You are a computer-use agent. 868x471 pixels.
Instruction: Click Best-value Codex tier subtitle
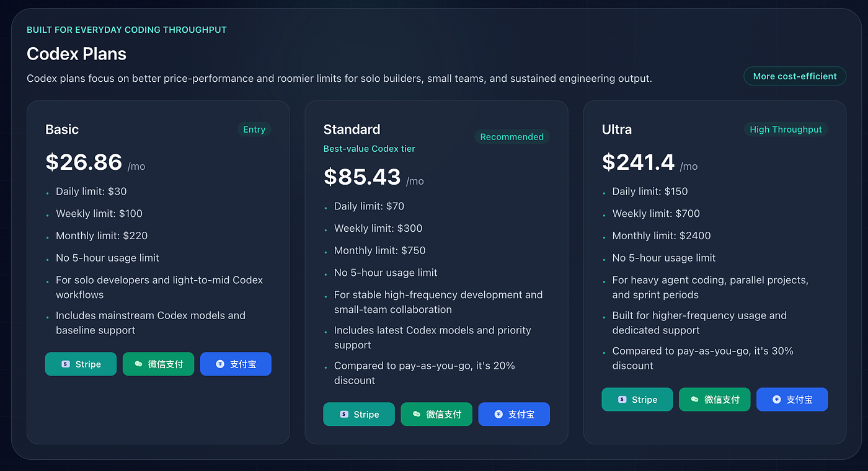coord(370,149)
